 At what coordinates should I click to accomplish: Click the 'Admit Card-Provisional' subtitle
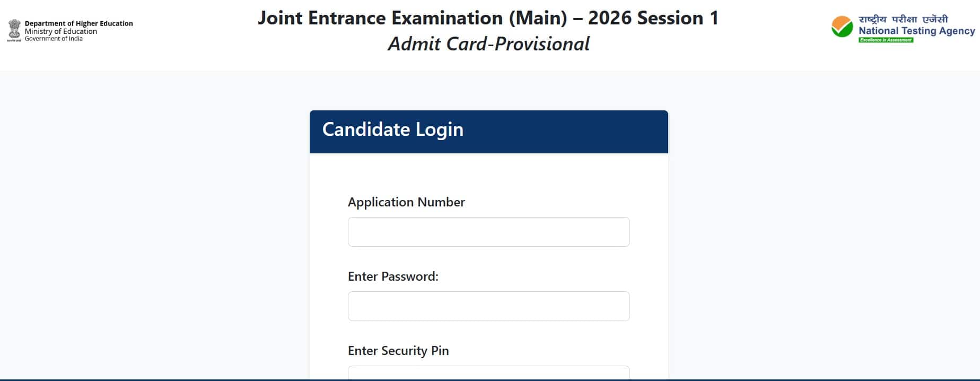pos(488,44)
